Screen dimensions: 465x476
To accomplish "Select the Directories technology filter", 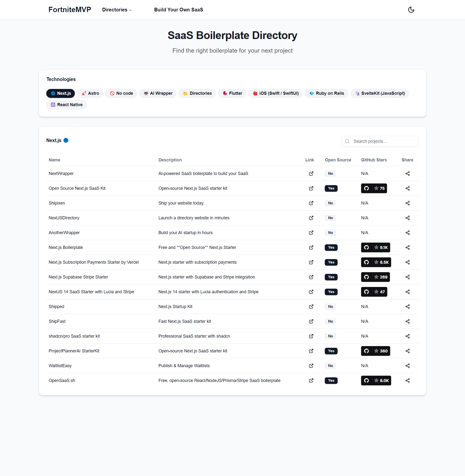I will (x=197, y=93).
